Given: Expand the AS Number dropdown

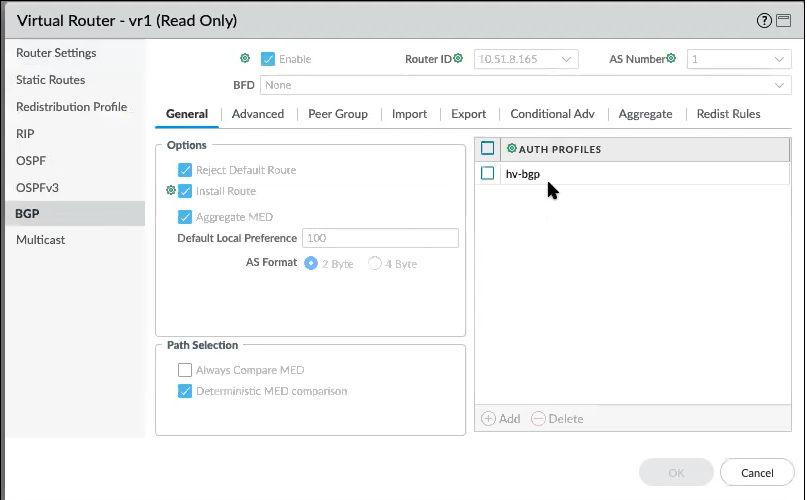Looking at the screenshot, I should pyautogui.click(x=780, y=60).
